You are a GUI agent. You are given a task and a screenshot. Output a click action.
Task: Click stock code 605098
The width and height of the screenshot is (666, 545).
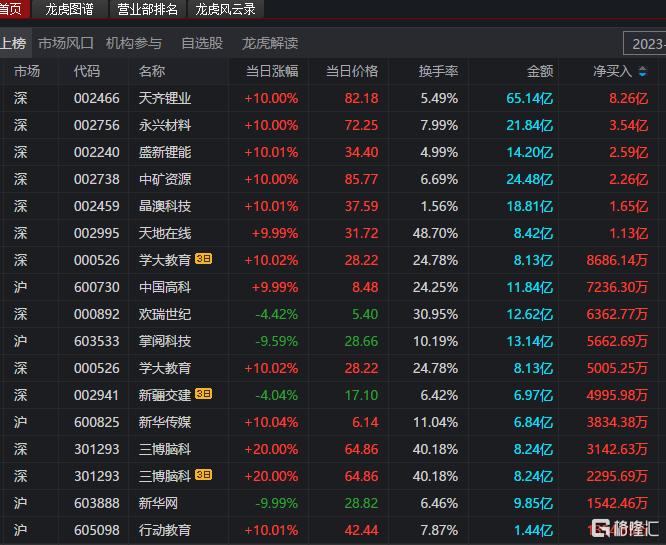point(96,530)
